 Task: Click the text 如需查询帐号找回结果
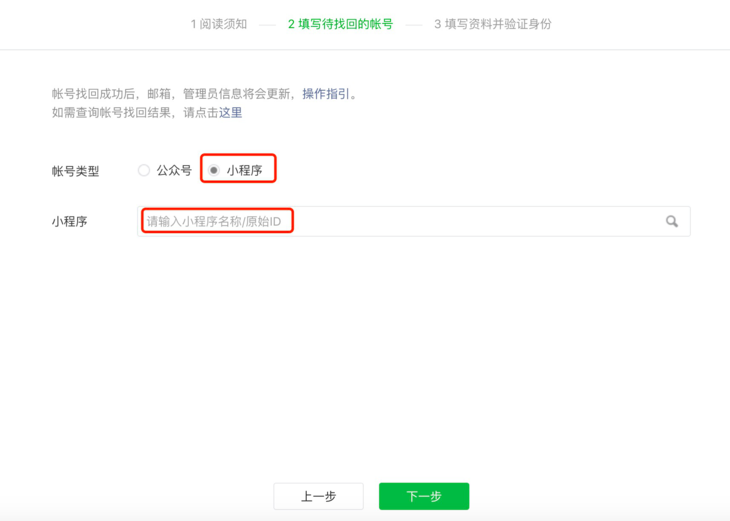111,113
